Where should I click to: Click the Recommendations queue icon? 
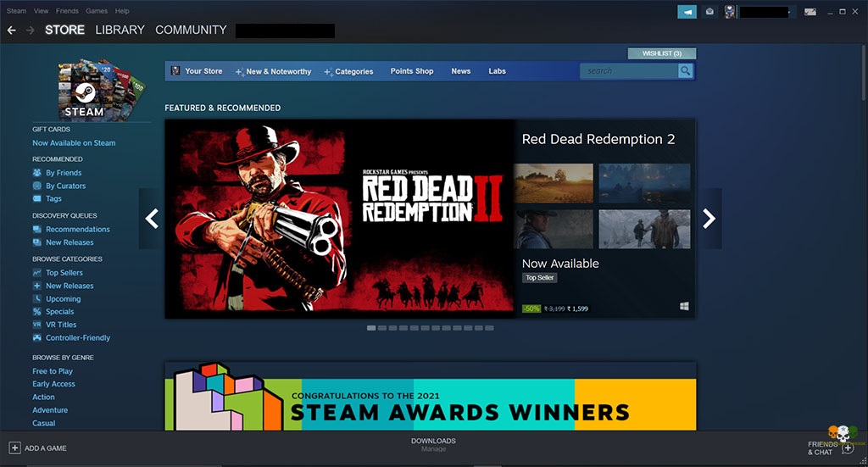pyautogui.click(x=37, y=229)
